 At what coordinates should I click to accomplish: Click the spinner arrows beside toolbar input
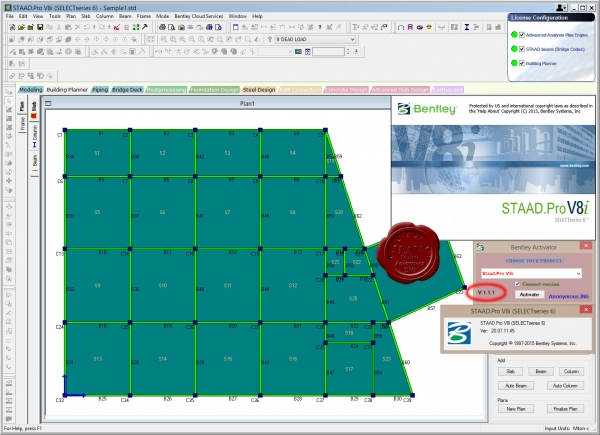pos(348,52)
